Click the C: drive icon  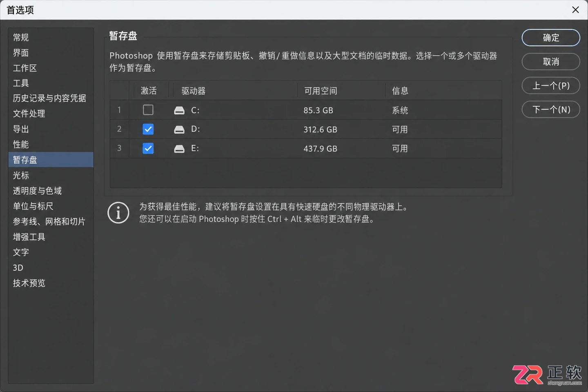(x=179, y=110)
